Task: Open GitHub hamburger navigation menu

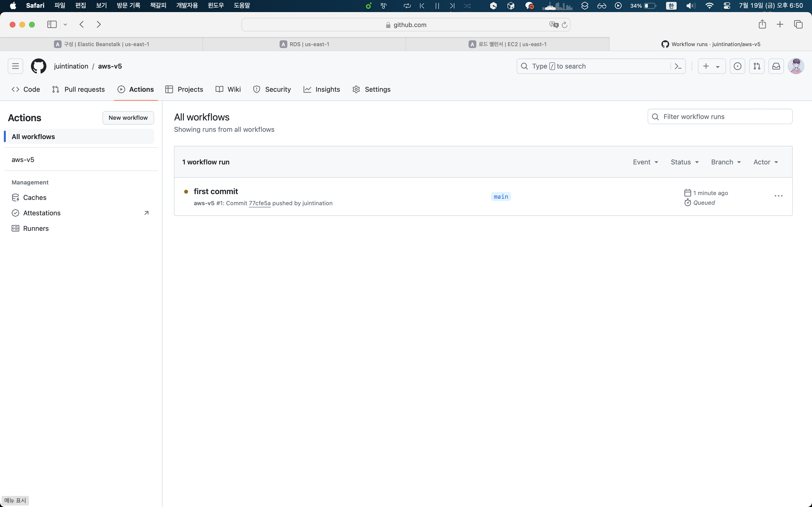Action: click(x=15, y=66)
